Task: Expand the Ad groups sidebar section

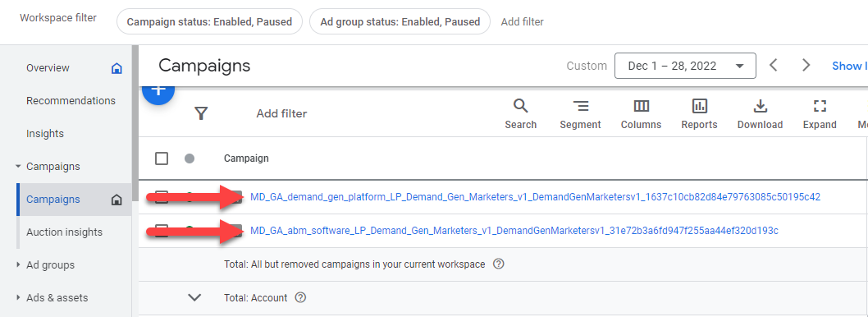Action: tap(18, 265)
